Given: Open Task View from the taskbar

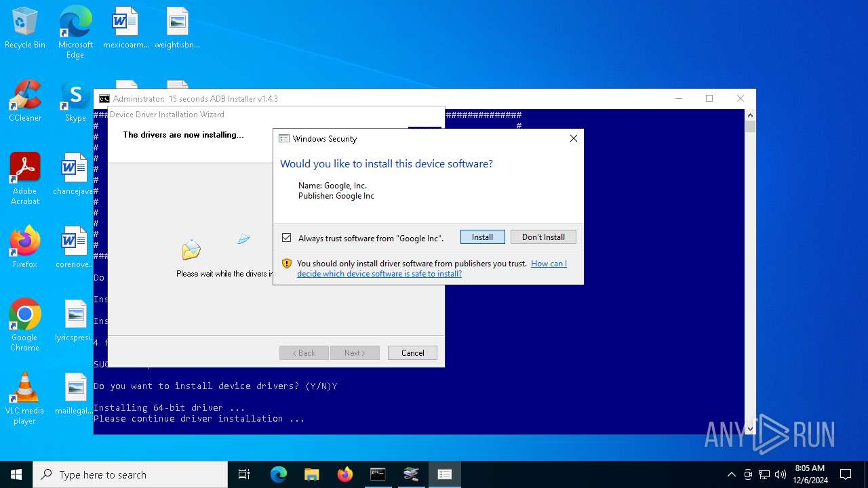Looking at the screenshot, I should tap(244, 474).
